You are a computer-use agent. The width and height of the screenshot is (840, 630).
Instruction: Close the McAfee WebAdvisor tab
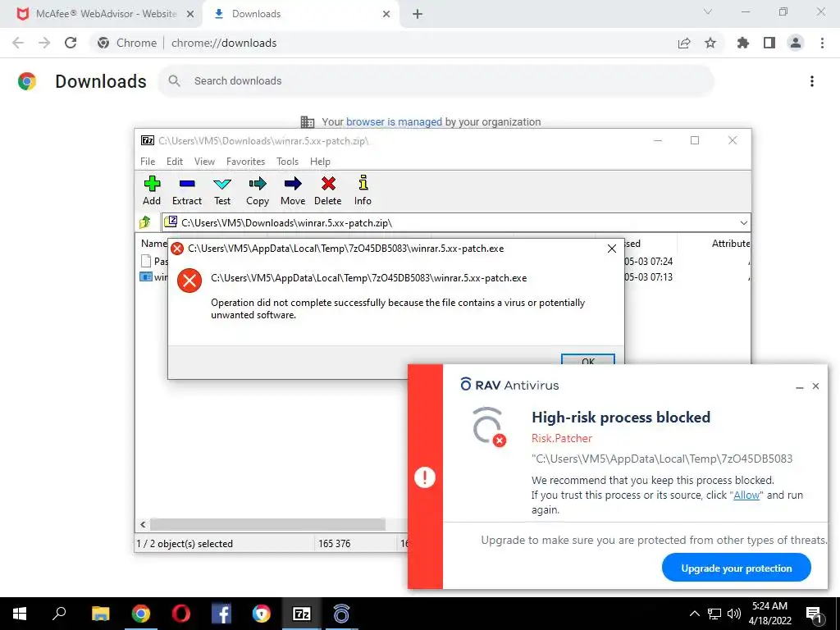click(x=189, y=15)
